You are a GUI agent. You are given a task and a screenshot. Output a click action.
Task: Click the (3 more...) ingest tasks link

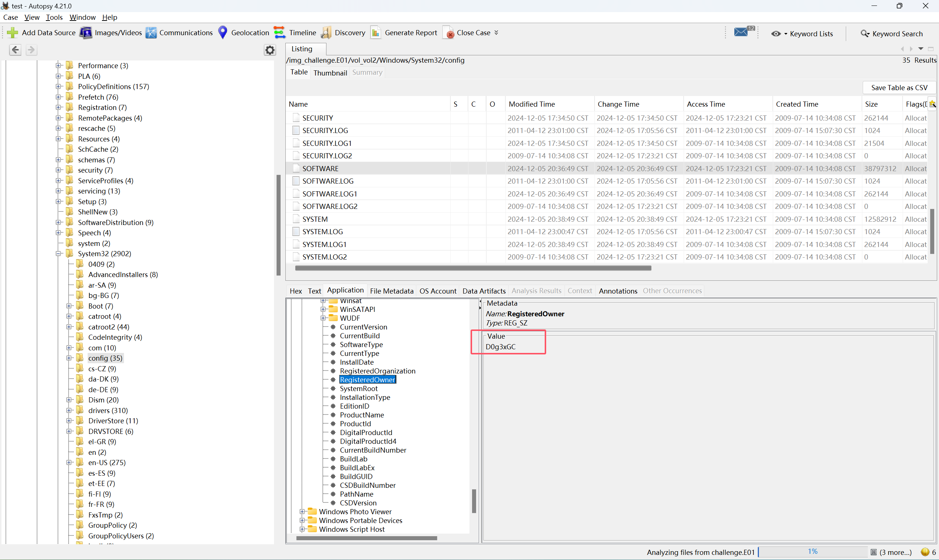(895, 552)
